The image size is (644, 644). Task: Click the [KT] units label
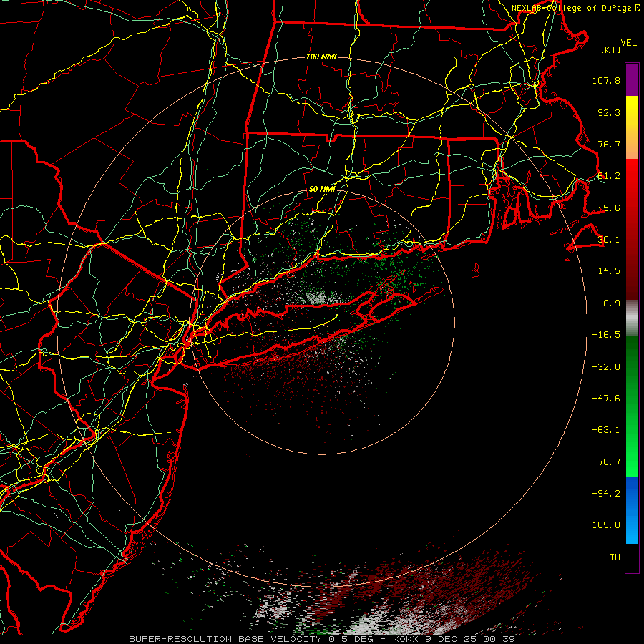(611, 49)
